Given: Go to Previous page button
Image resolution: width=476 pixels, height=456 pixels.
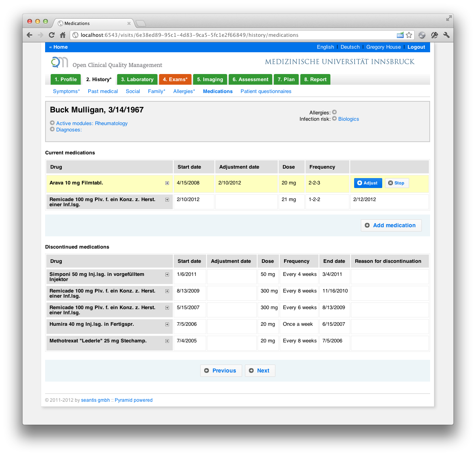Looking at the screenshot, I should 221,370.
